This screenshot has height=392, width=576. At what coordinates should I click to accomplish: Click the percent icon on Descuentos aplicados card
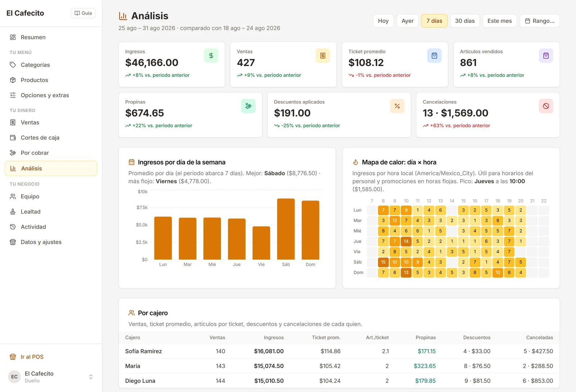(x=397, y=106)
